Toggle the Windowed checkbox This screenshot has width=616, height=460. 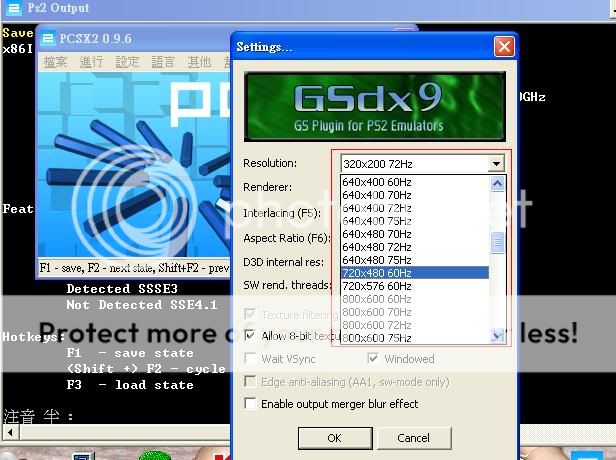(x=372, y=358)
